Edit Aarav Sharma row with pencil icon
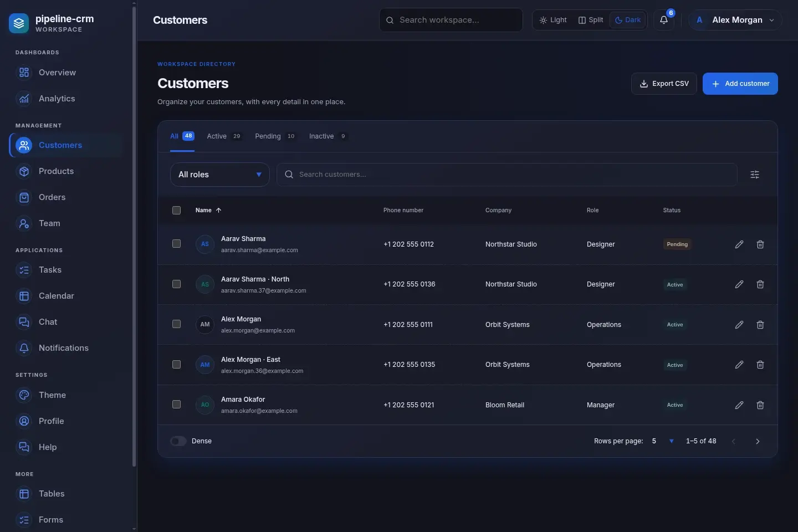 (739, 244)
